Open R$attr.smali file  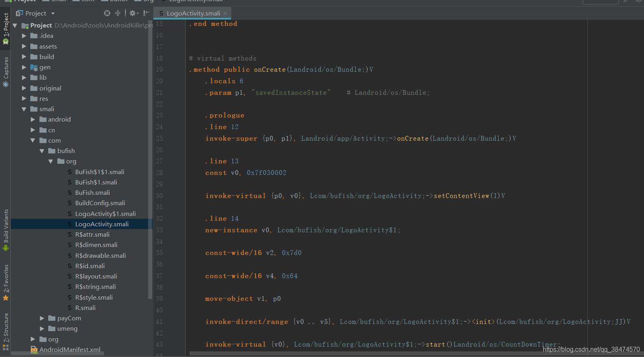[92, 234]
